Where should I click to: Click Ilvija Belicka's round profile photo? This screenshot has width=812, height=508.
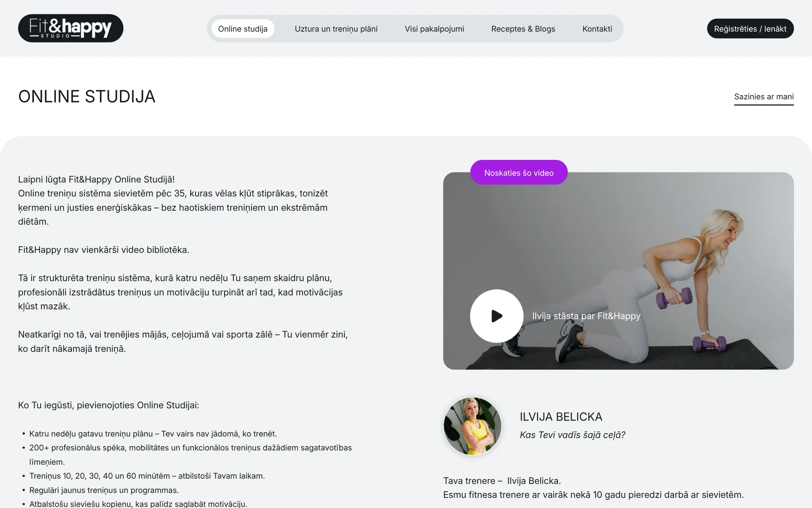point(473,426)
